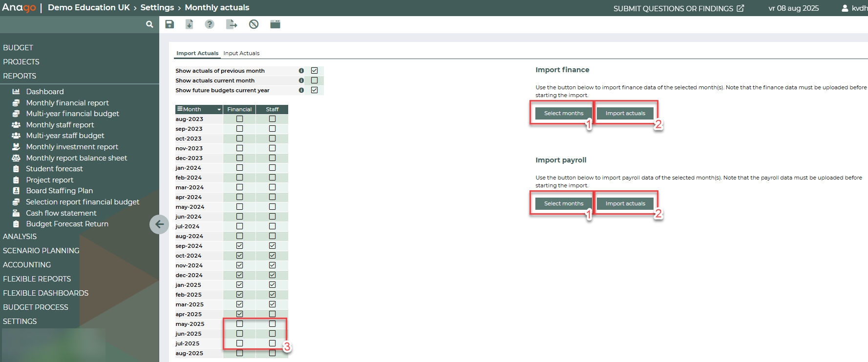Uncheck Show future budgets current year
Screen dimensions: 868x362
[x=315, y=90]
